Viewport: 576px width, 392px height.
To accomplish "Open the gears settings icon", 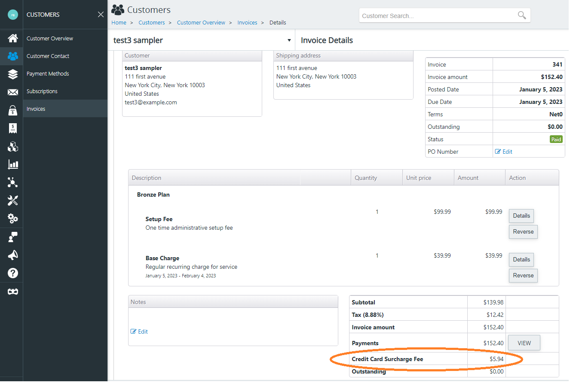I will click(x=13, y=219).
